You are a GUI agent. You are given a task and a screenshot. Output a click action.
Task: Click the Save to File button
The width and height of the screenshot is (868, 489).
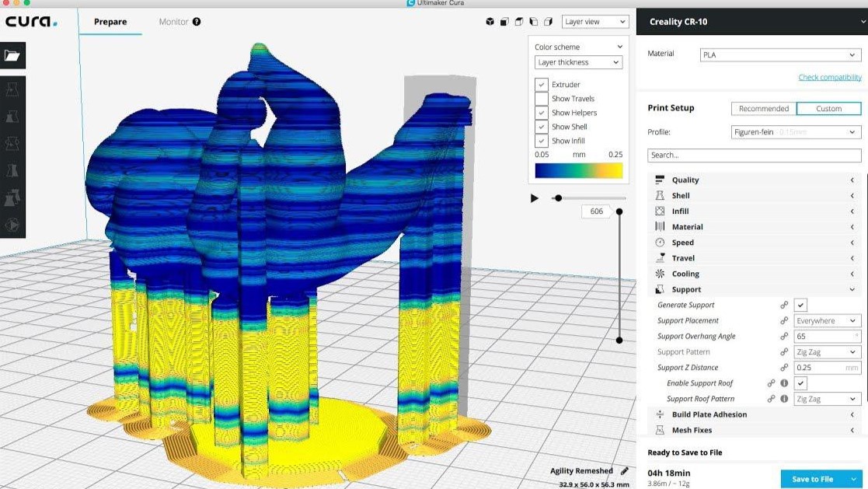pos(812,479)
